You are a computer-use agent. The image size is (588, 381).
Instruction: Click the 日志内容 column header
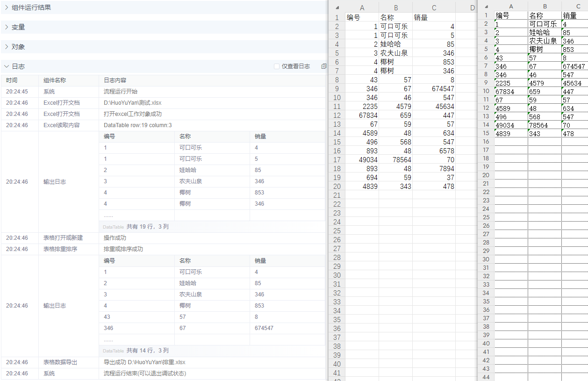(x=115, y=80)
